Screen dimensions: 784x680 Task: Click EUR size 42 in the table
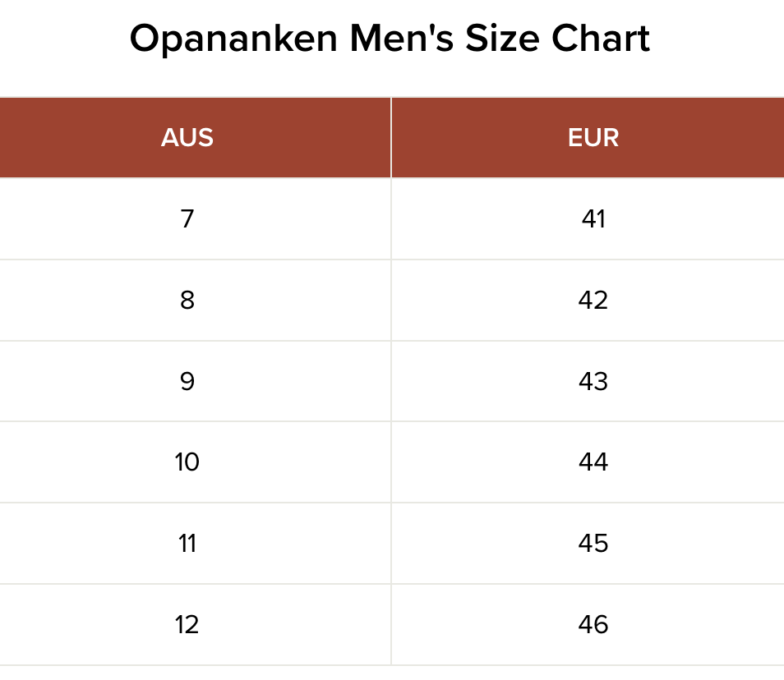click(593, 301)
